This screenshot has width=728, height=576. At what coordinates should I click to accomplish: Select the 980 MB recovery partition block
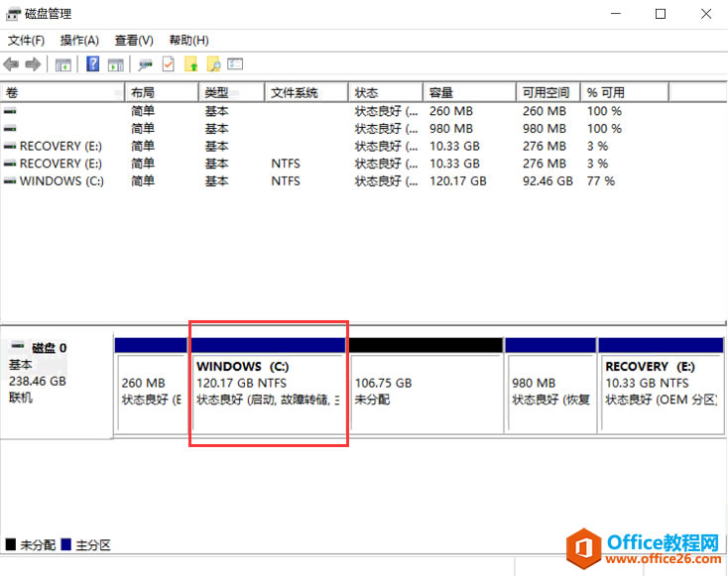[550, 387]
